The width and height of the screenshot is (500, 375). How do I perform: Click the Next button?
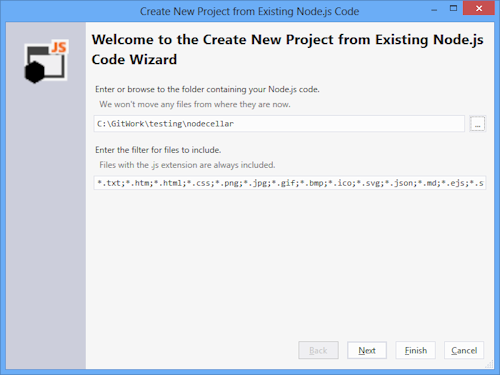coord(367,350)
